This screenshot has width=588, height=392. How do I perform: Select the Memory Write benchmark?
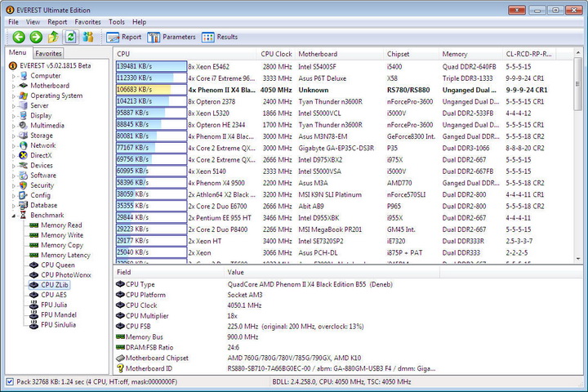click(56, 235)
